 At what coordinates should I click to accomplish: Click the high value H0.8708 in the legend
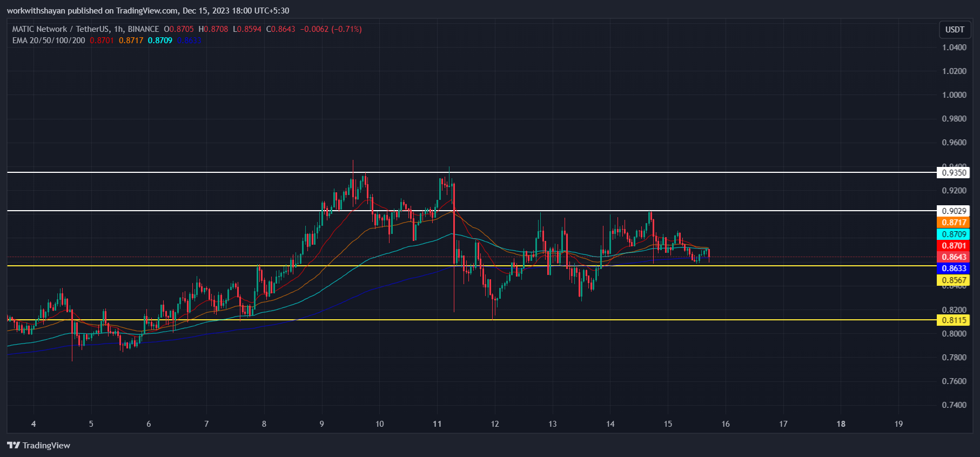(213, 29)
